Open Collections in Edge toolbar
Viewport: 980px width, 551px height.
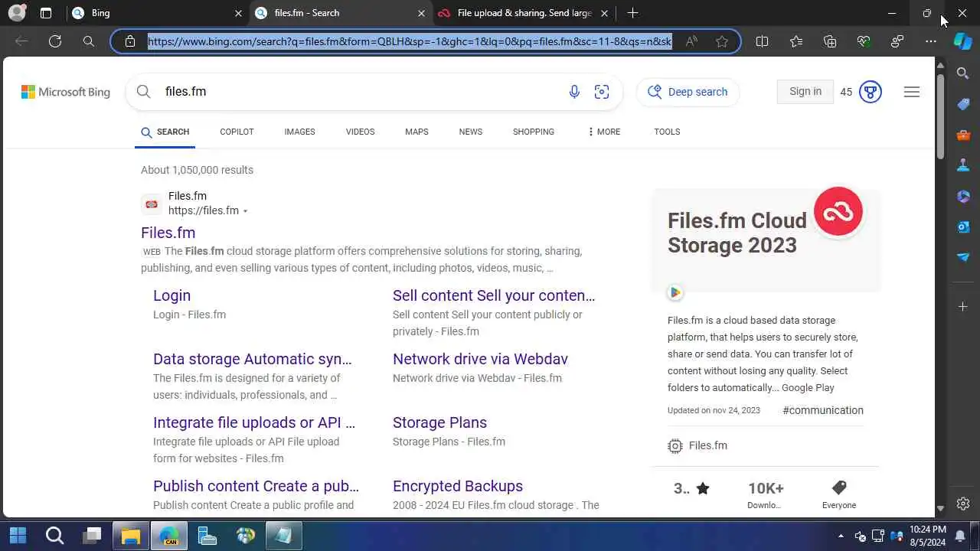[830, 41]
